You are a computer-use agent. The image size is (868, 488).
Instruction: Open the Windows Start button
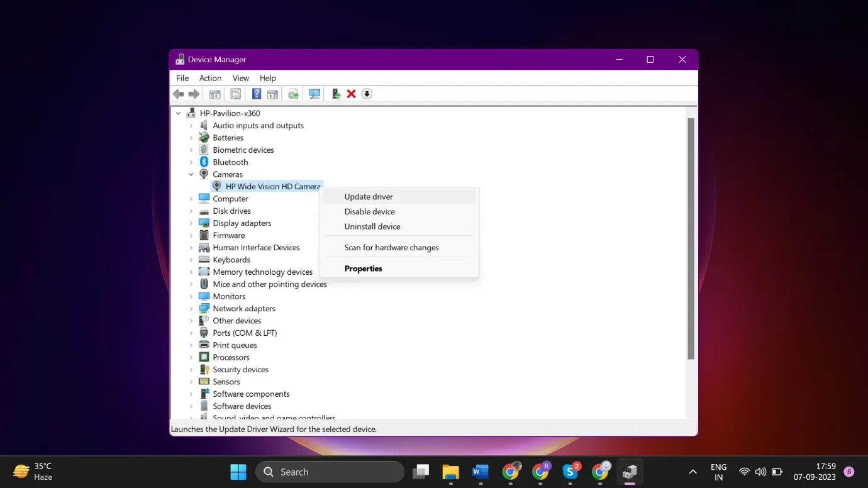[238, 472]
